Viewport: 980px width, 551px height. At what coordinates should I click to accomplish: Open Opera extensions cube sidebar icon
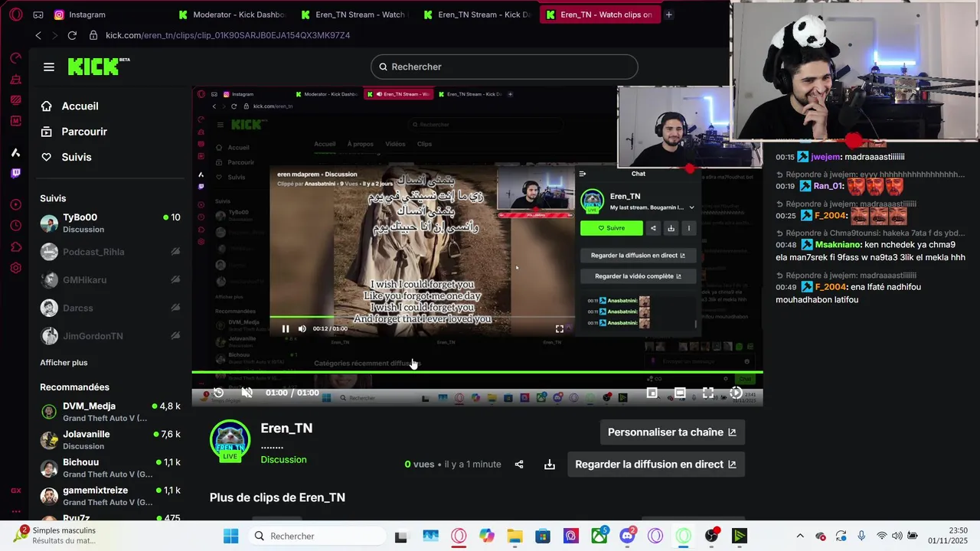(15, 246)
